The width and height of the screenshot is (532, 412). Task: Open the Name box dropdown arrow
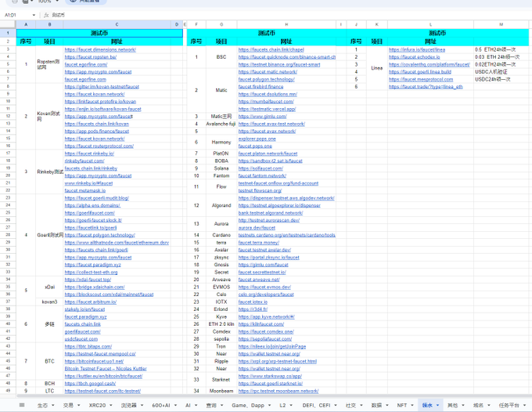(x=34, y=15)
